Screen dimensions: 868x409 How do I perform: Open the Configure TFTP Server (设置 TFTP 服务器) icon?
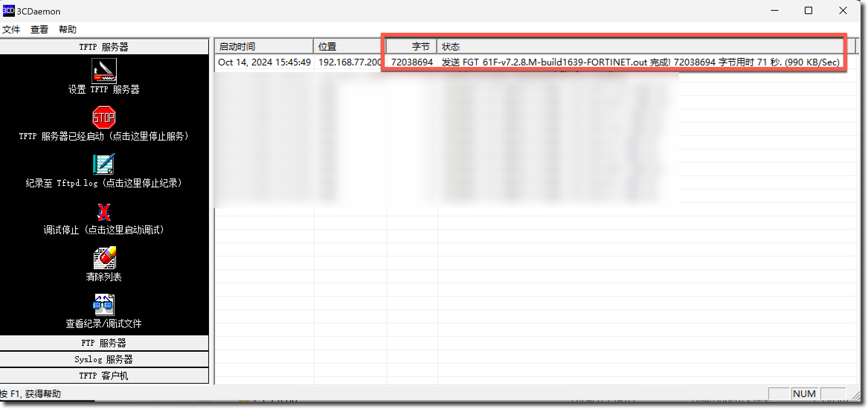tap(104, 71)
